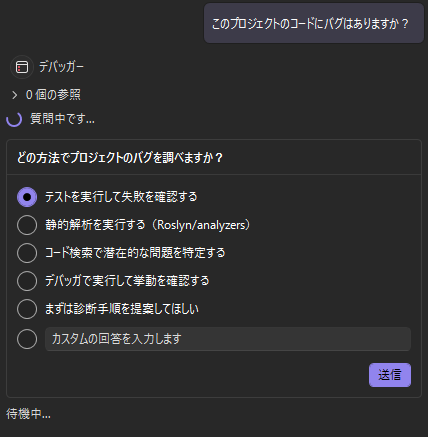The width and height of the screenshot is (428, 437).
Task: Select radio テストを実行して失敗を確認する
Action: (27, 197)
